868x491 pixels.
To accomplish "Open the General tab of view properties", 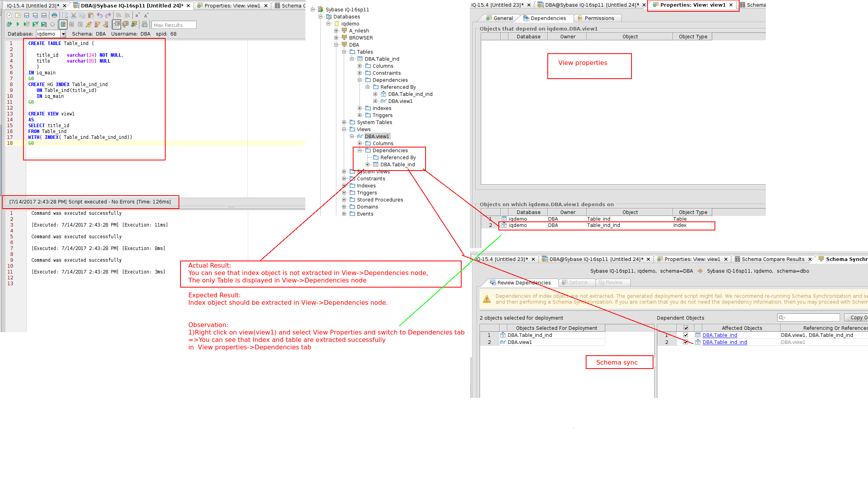I will click(502, 18).
